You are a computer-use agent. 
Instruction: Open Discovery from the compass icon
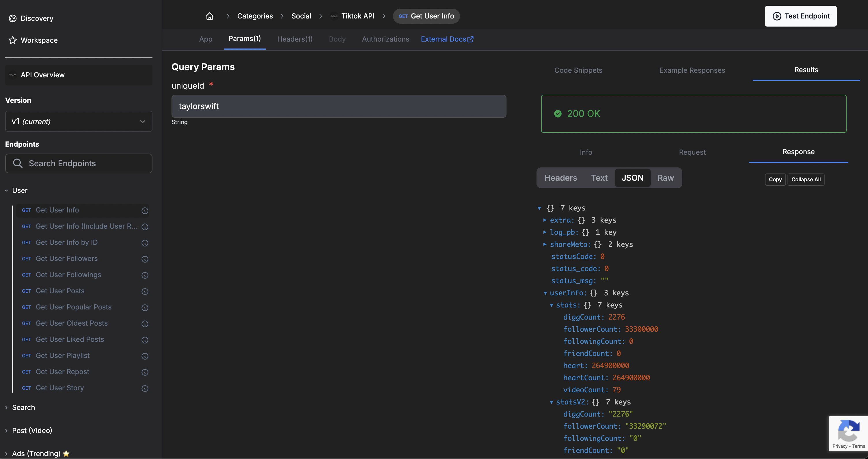pyautogui.click(x=13, y=18)
